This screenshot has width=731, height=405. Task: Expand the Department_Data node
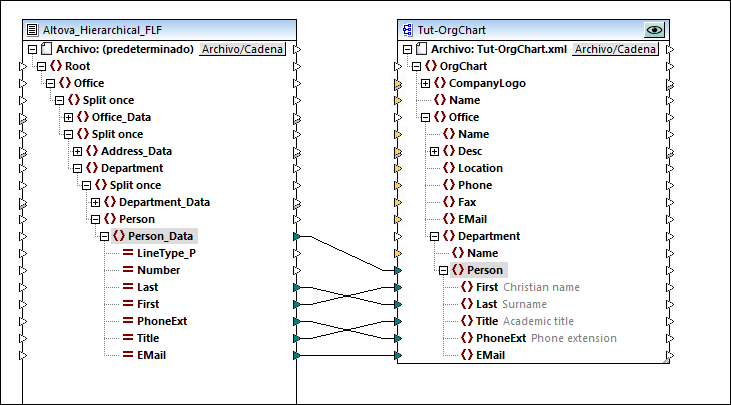click(96, 202)
